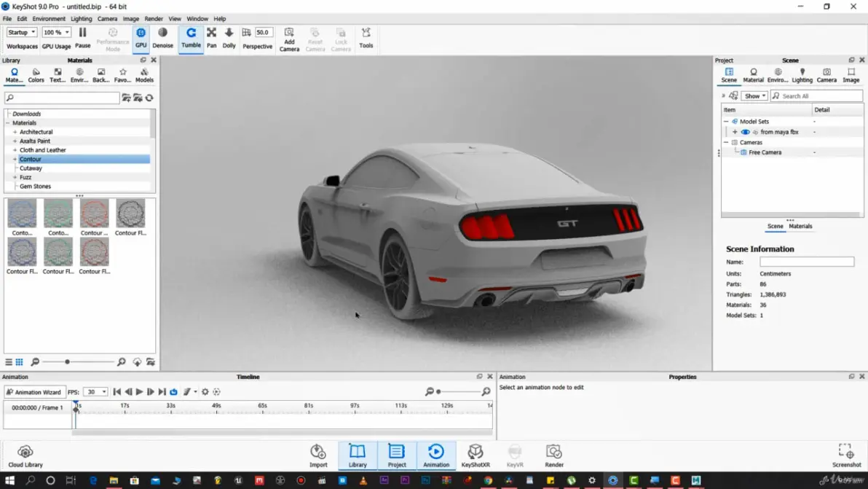Viewport: 868px width, 489px height.
Task: Switch to Library Materials tab
Action: tap(14, 75)
